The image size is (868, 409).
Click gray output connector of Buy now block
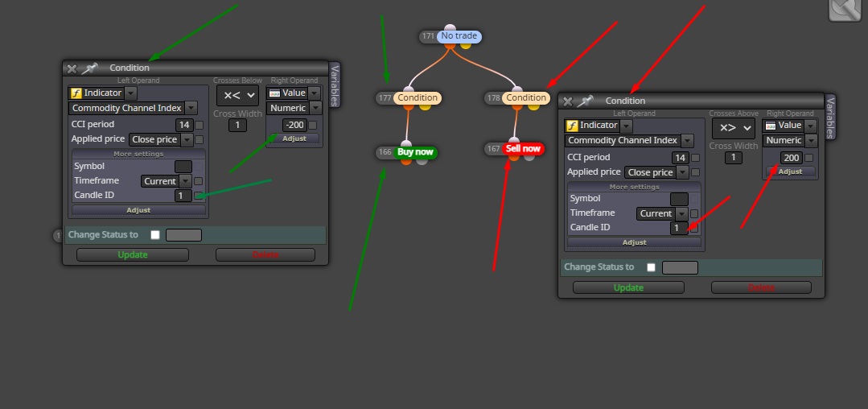coord(422,161)
